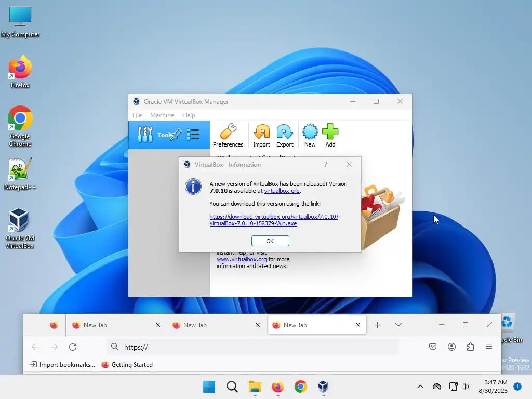Go back in Firefox
This screenshot has height=399, width=532.
tap(35, 347)
